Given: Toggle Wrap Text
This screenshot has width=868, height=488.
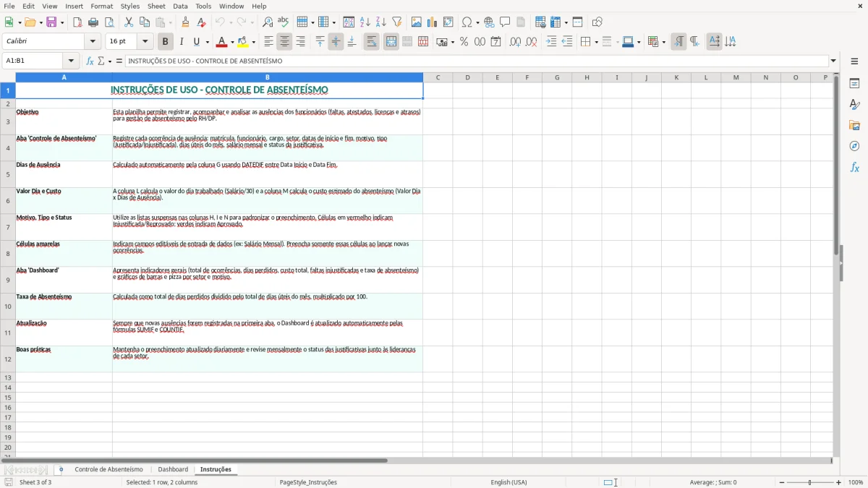Looking at the screenshot, I should click(371, 42).
